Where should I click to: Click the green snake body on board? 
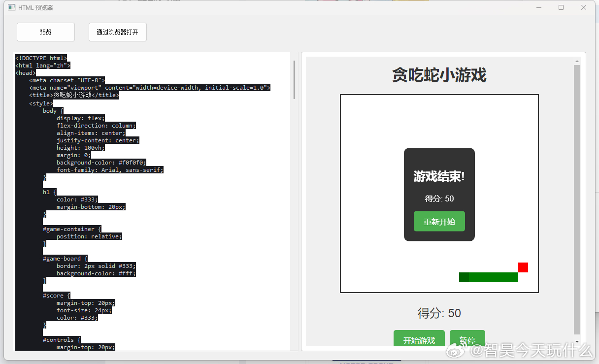tap(489, 277)
